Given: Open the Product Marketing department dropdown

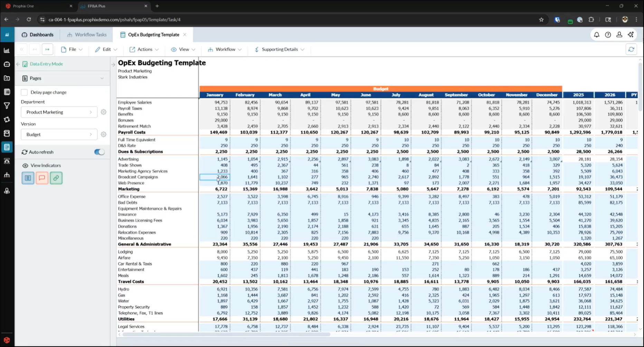Looking at the screenshot, I should point(59,112).
